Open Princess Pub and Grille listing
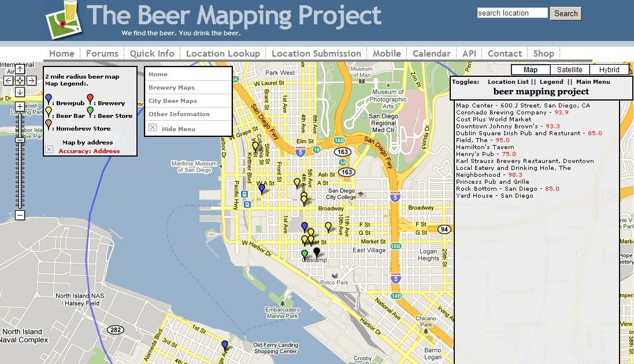 click(492, 181)
